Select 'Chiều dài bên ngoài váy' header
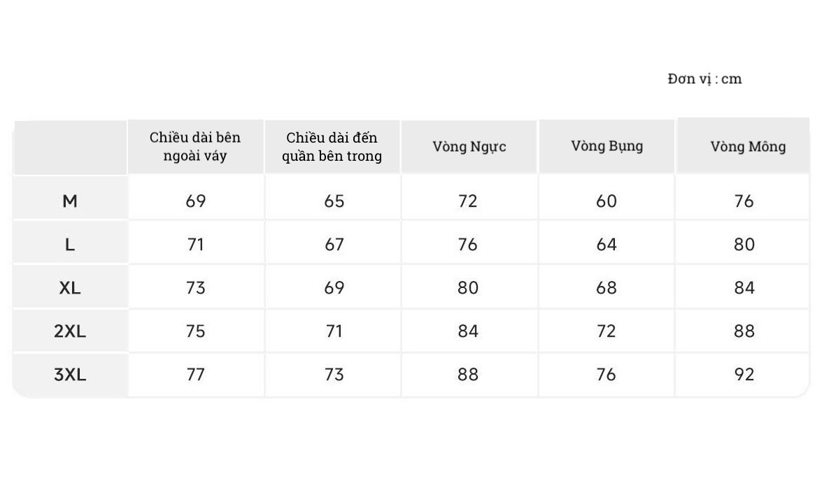The width and height of the screenshot is (829, 504). pyautogui.click(x=195, y=146)
